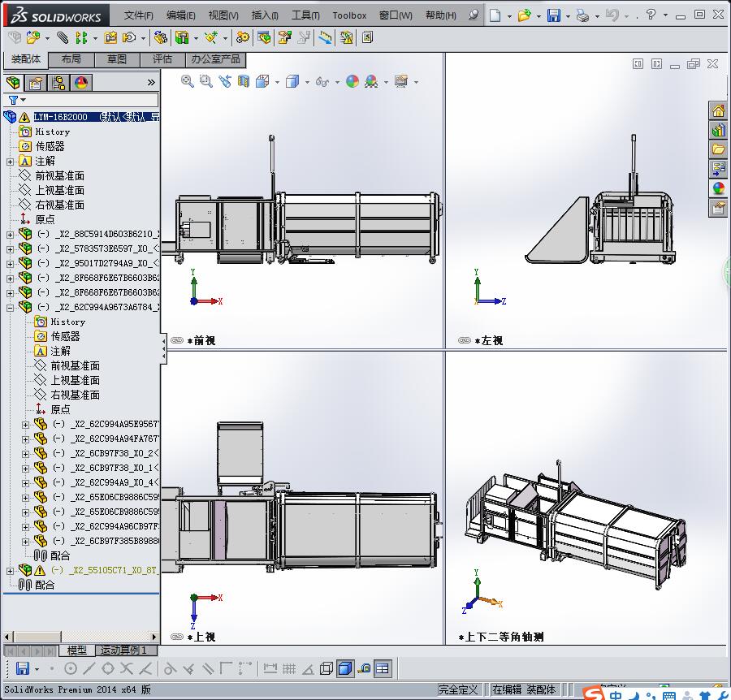The image size is (731, 700).
Task: Collapse the _X2_62C994A9673A6784 assembly node
Action: [x=10, y=307]
